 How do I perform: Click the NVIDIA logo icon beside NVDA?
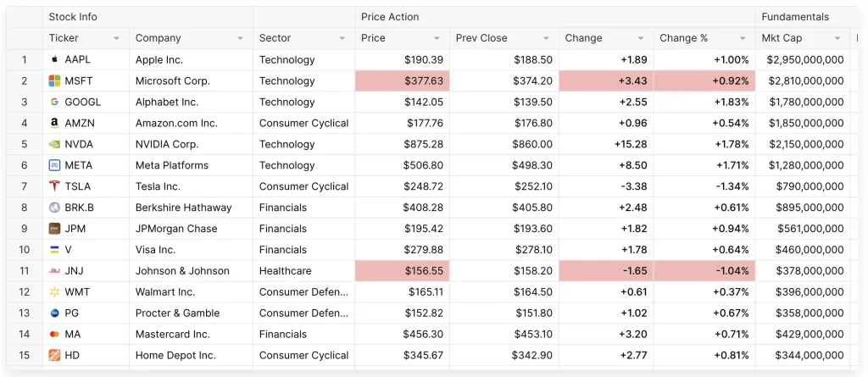pos(54,145)
